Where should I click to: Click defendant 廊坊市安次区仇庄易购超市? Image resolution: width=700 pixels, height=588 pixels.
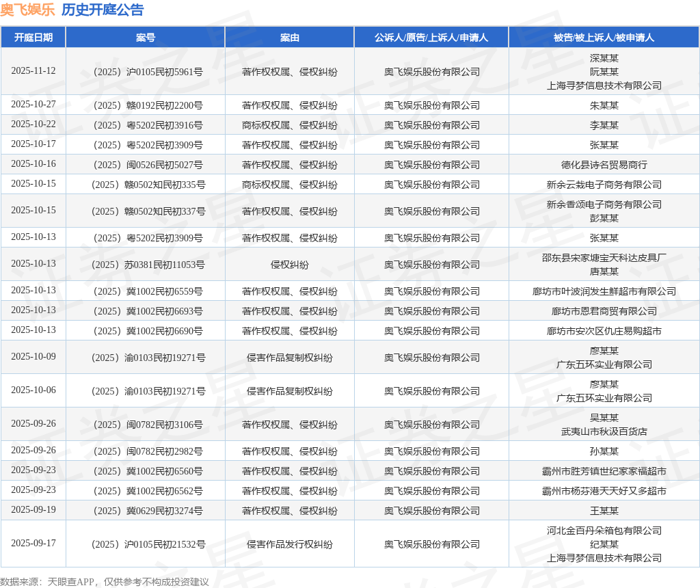pos(604,331)
